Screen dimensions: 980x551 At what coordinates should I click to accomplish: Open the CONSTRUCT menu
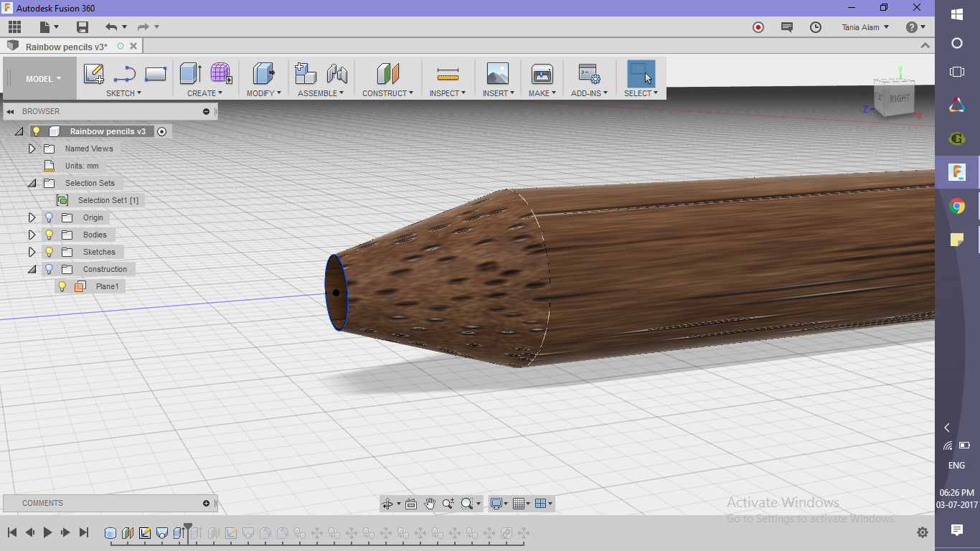point(387,93)
